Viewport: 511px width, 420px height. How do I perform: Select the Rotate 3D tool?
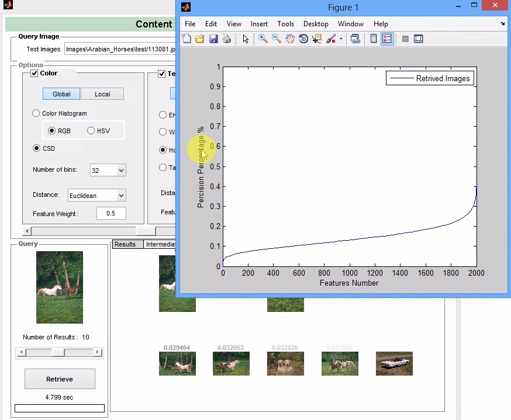pos(303,39)
